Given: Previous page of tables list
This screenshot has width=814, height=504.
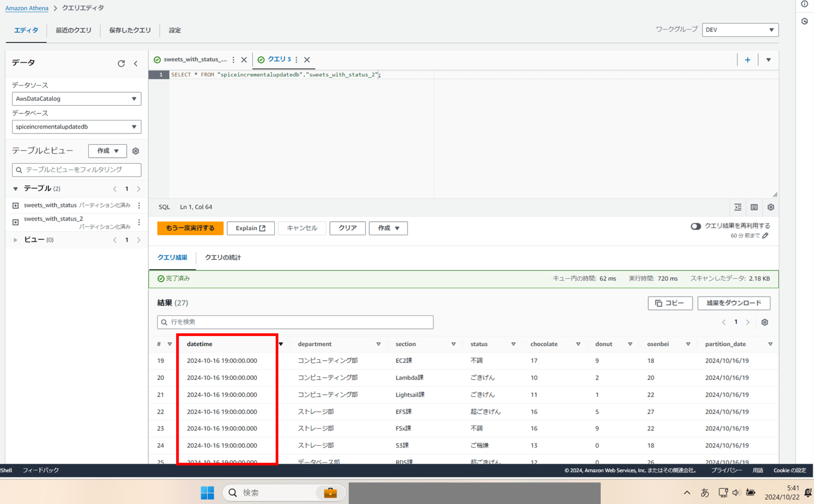Looking at the screenshot, I should point(115,189).
